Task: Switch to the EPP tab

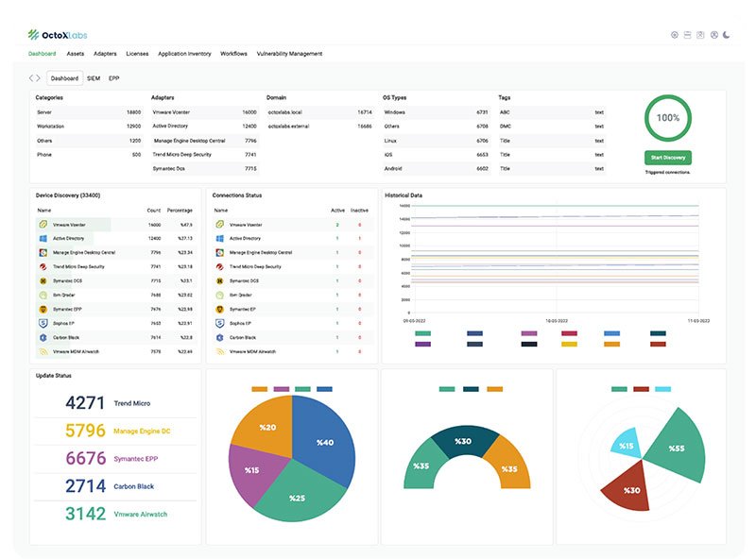Action: 113,78
